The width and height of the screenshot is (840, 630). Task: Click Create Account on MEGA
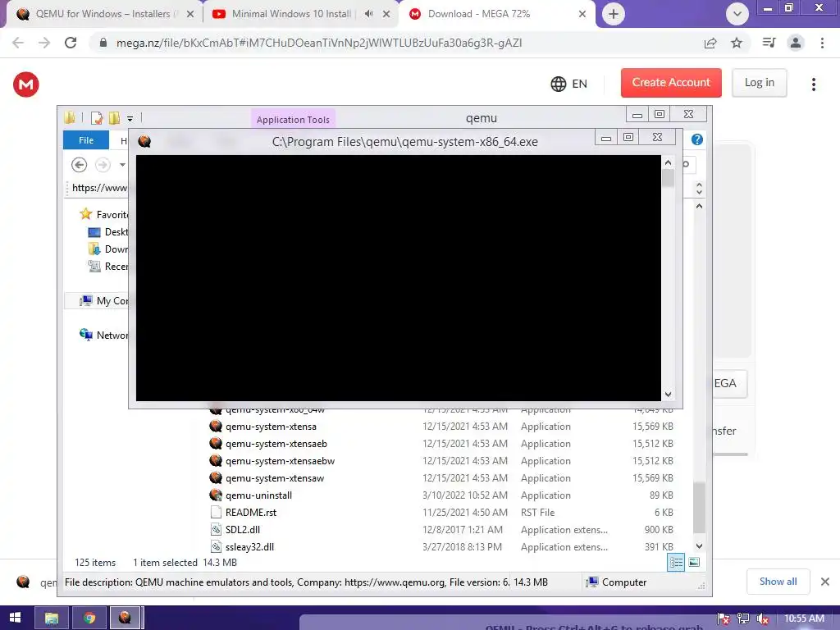pos(671,83)
